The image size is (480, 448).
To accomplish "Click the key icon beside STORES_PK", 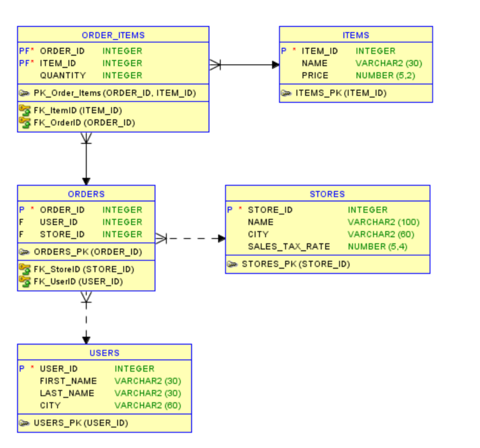I will [232, 264].
